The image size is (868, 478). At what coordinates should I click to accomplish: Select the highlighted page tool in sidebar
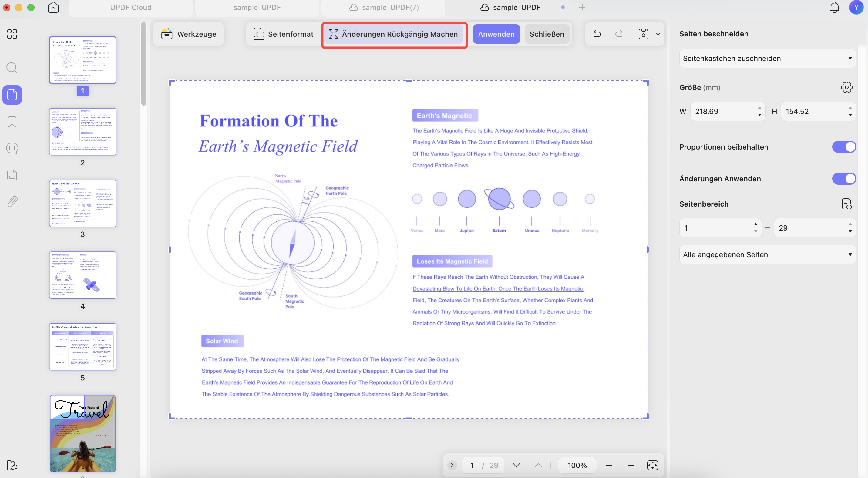(x=12, y=95)
